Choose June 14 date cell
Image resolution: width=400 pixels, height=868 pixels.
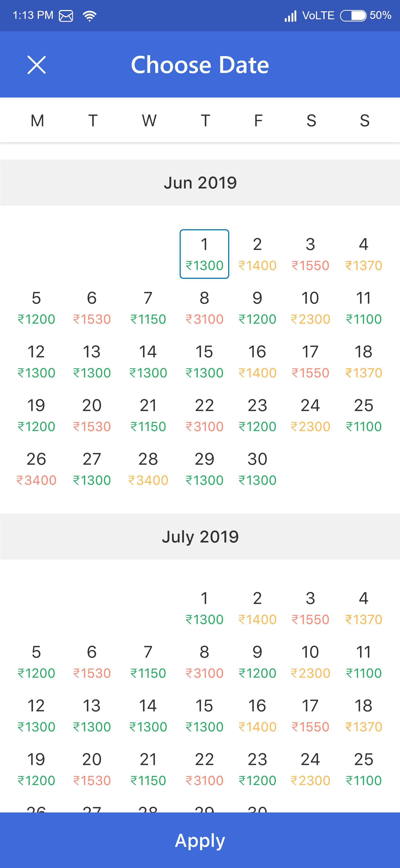[x=148, y=361]
